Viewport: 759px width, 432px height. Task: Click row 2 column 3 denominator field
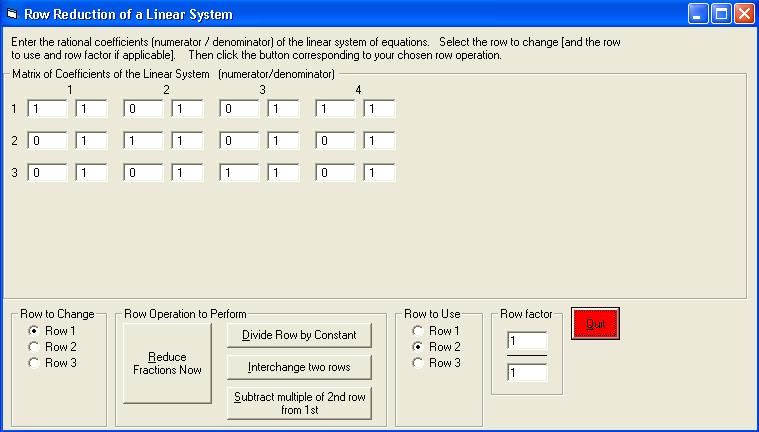283,141
